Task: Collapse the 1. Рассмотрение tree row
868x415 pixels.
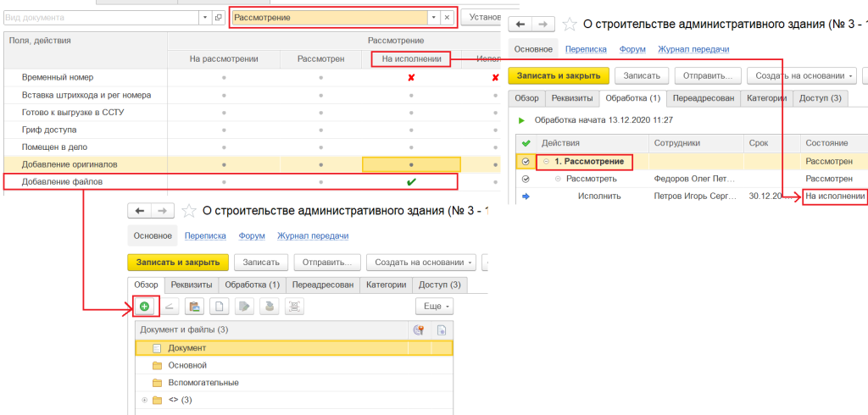Action: (x=547, y=161)
